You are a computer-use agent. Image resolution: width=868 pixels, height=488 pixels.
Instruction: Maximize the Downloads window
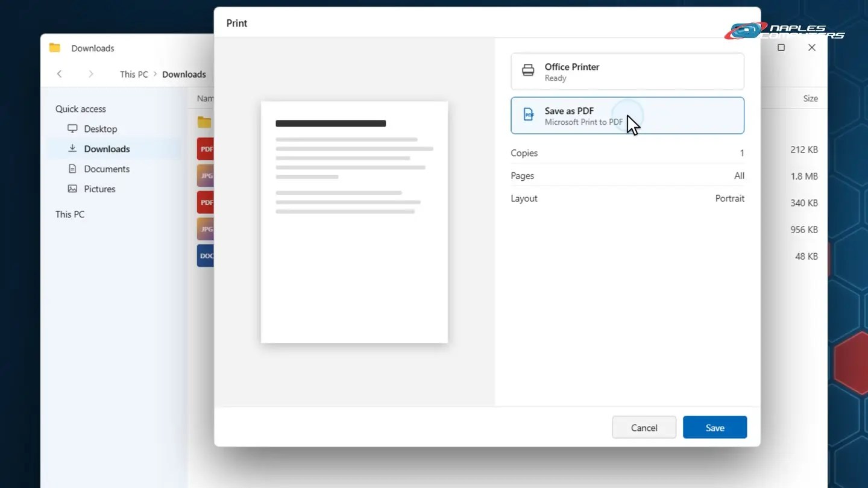coord(781,48)
